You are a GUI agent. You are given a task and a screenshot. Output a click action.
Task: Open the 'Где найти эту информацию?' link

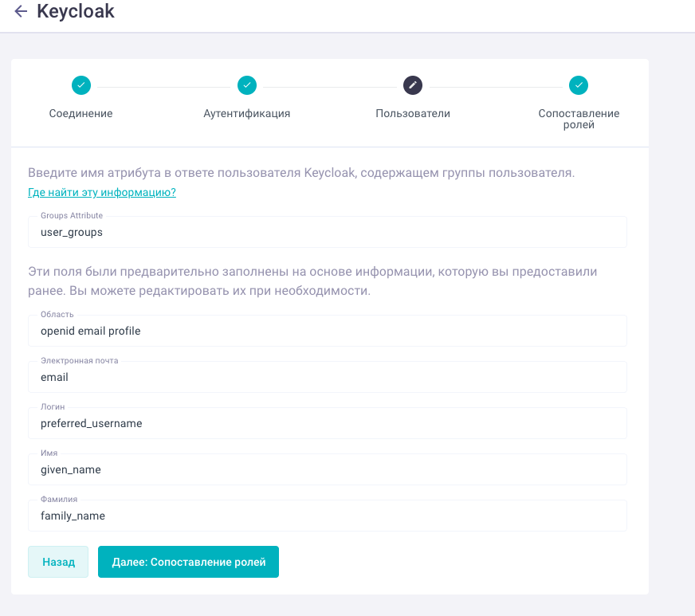(x=102, y=193)
